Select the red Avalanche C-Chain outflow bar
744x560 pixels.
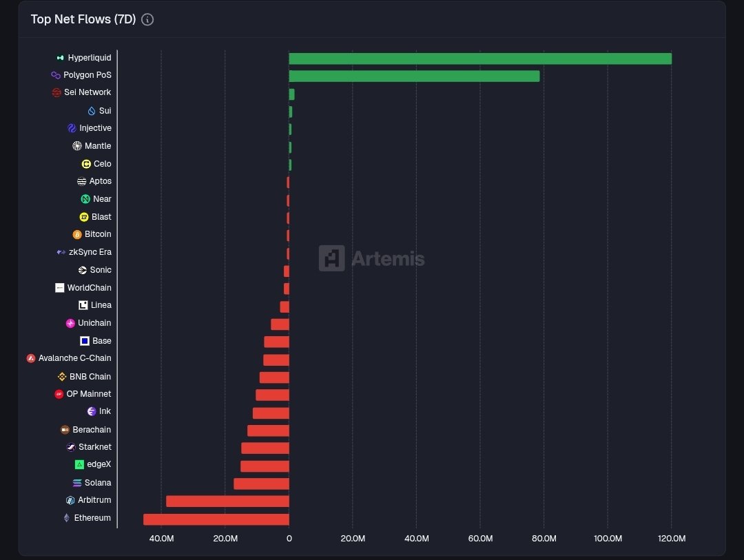(x=276, y=360)
